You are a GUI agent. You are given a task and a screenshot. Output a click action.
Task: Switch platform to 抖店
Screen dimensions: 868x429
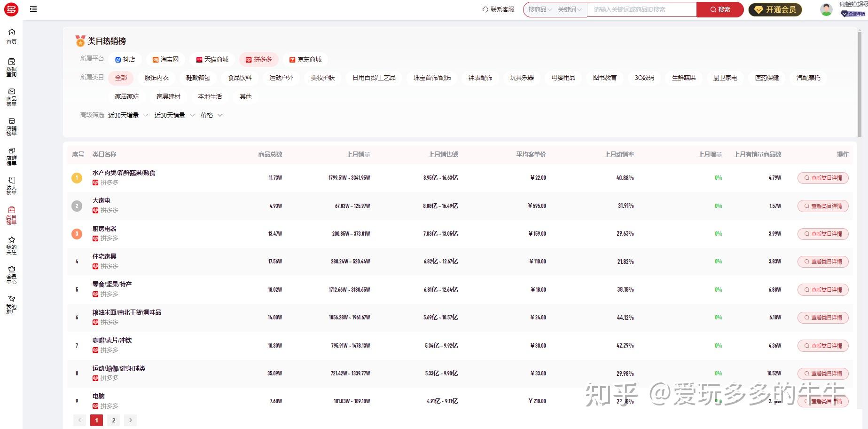click(125, 59)
